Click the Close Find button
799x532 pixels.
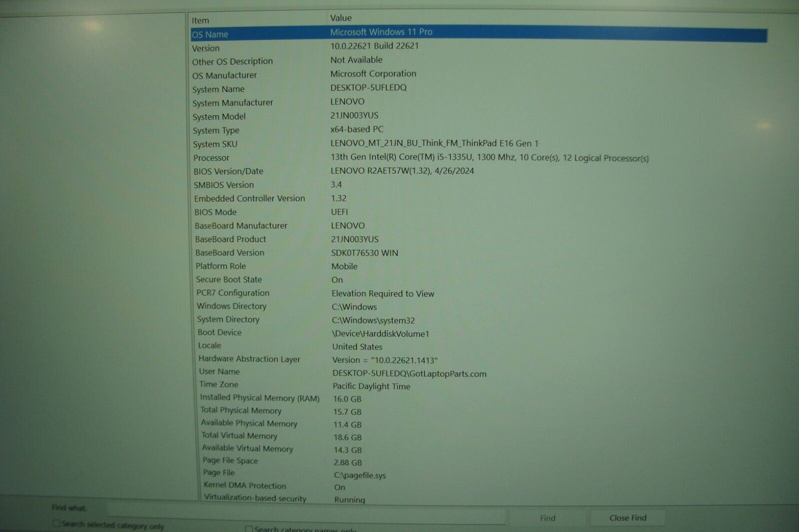point(628,518)
